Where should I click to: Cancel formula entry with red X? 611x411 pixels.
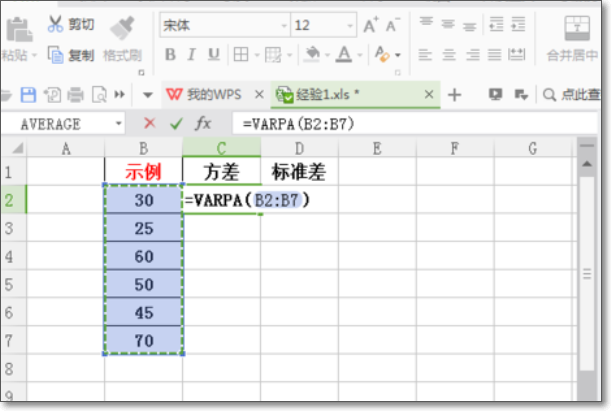tap(150, 123)
